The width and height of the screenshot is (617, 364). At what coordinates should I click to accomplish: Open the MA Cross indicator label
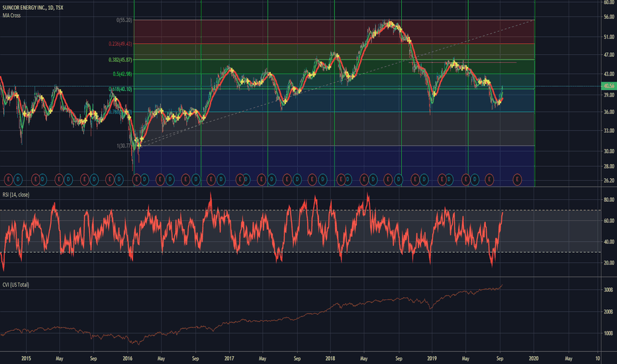(x=11, y=15)
